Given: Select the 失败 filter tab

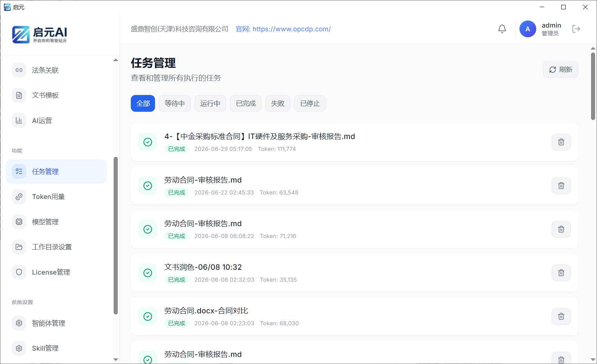Looking at the screenshot, I should 278,104.
